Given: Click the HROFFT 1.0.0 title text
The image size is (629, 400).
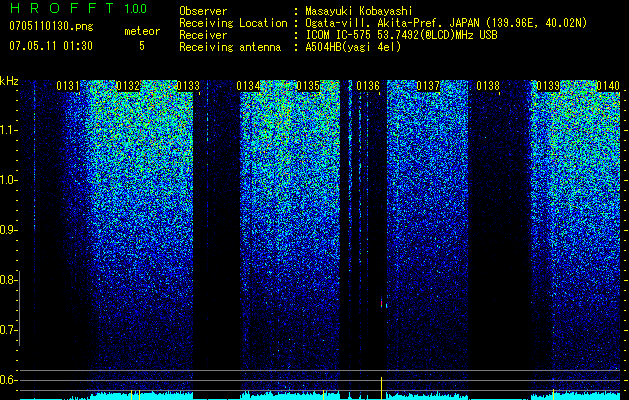Looking at the screenshot, I should point(79,8).
